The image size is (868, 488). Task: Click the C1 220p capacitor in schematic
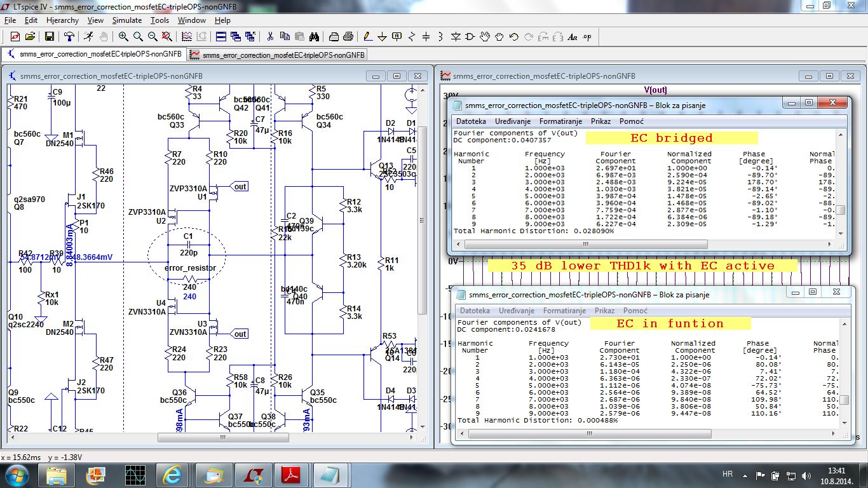(187, 244)
